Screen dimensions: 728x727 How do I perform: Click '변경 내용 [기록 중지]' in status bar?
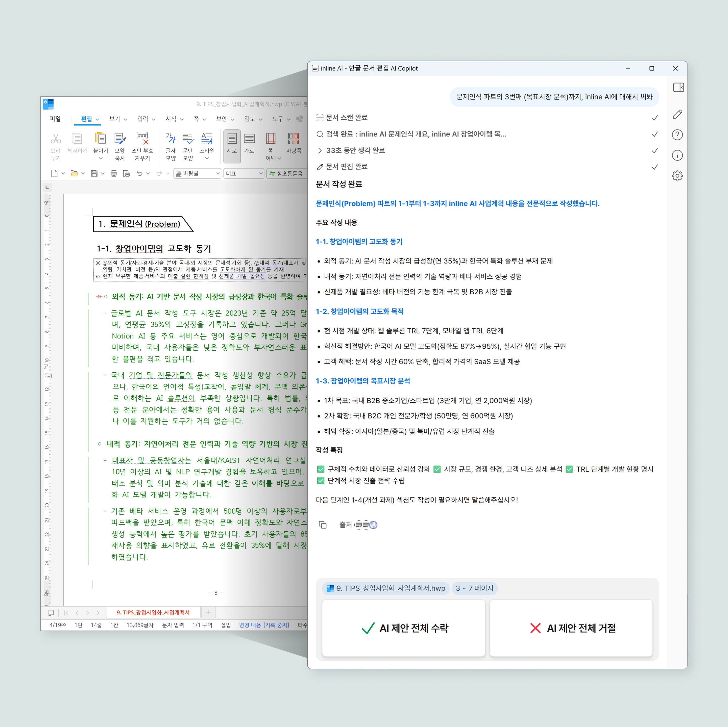click(264, 625)
